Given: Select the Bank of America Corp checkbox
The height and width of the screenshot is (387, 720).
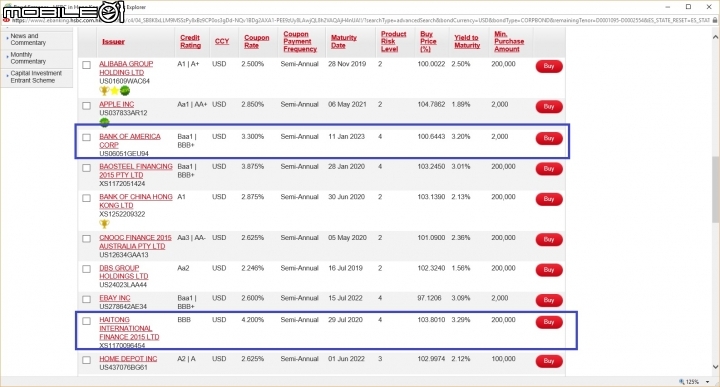Looking at the screenshot, I should point(86,137).
